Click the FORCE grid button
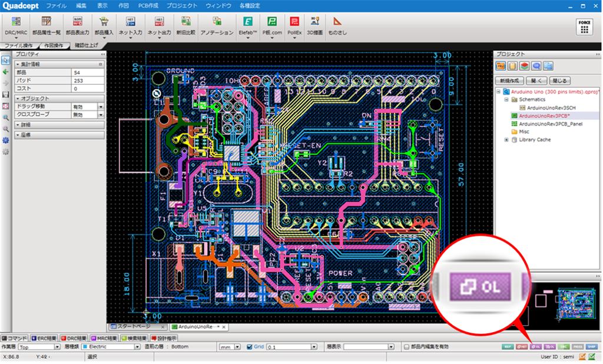Screen dimensions: 603x364 (584, 27)
